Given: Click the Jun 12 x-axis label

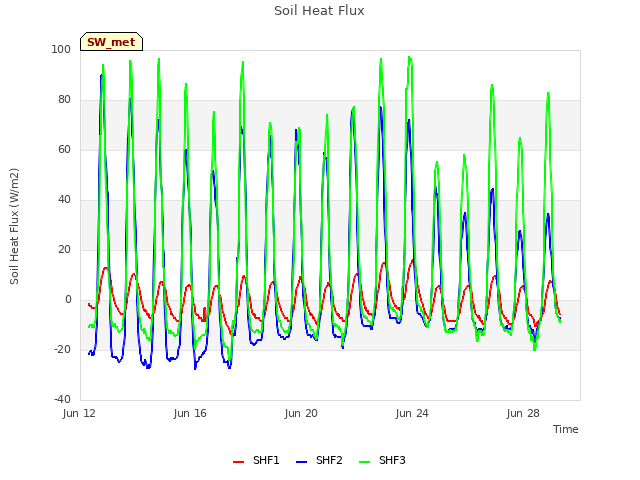Looking at the screenshot, I should click(x=79, y=413).
